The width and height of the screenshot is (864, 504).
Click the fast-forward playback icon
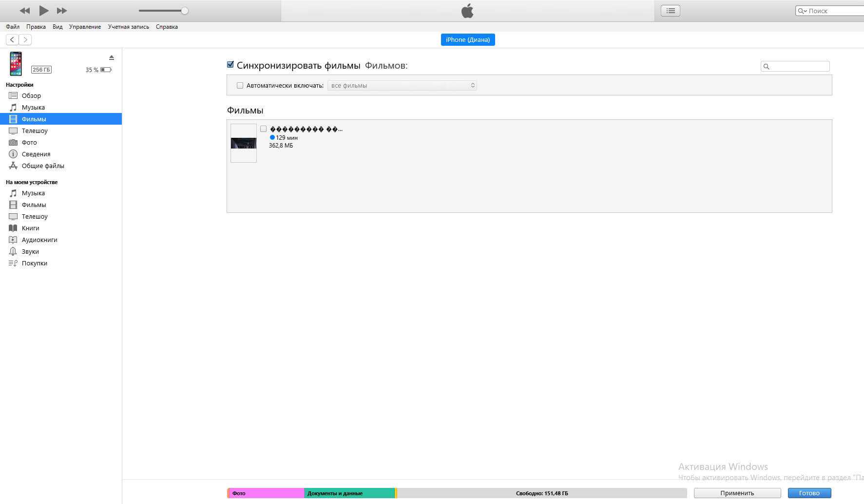[62, 11]
